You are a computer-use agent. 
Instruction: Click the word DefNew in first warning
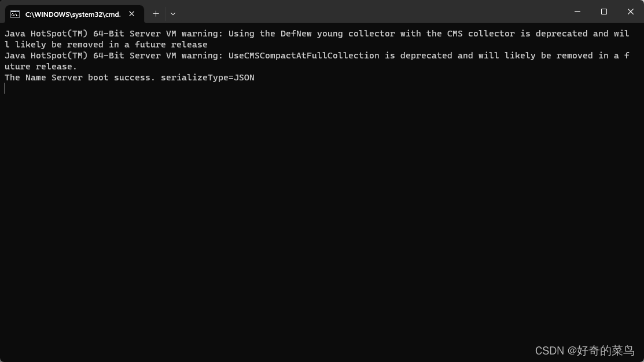296,34
